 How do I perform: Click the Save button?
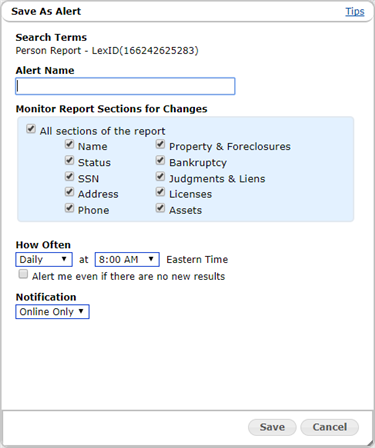pyautogui.click(x=272, y=427)
